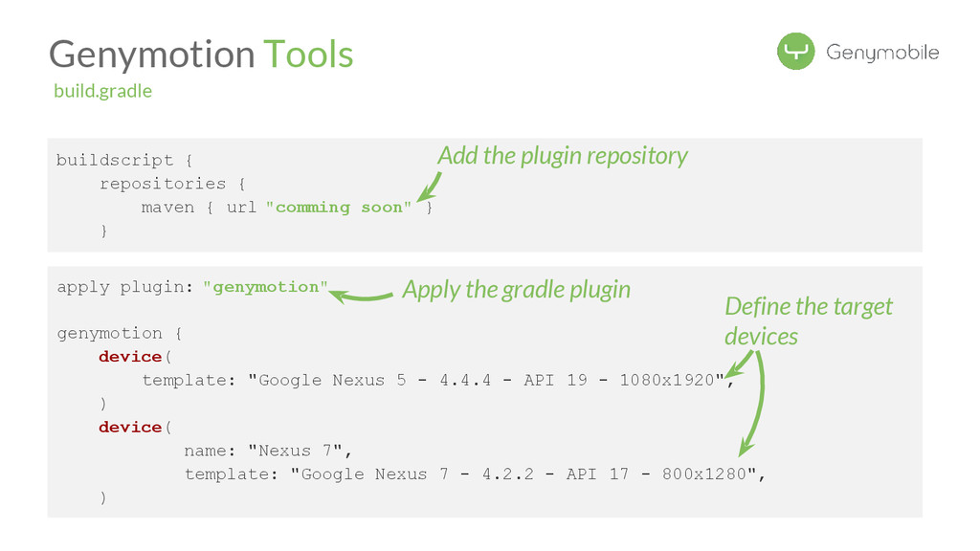Click the Genymobile brand name text
This screenshot has width=980, height=551.
(881, 53)
